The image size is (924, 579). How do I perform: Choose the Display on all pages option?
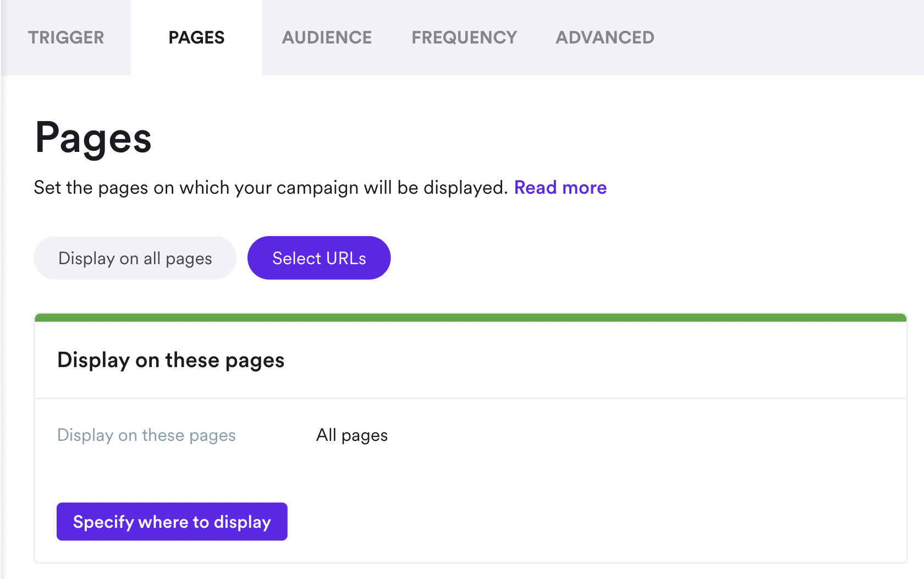(x=135, y=258)
